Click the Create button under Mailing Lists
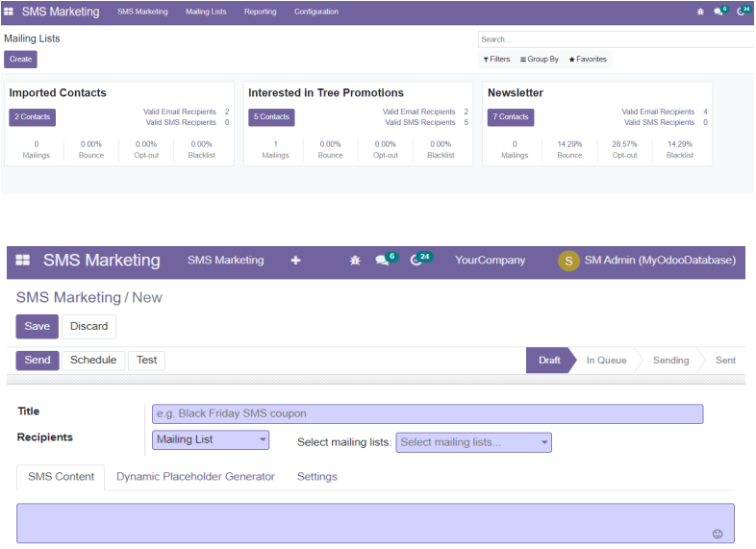756x549 pixels. (20, 60)
